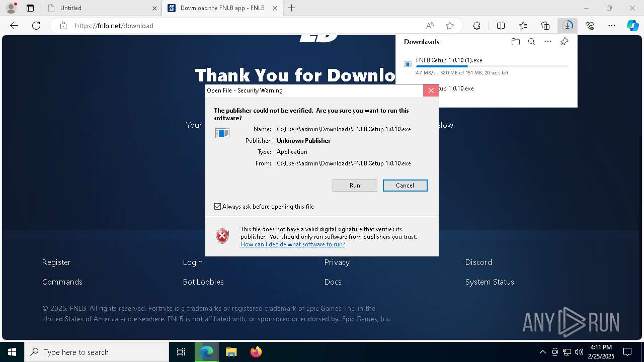Toggle Split screen icon
This screenshot has width=644, height=362.
click(x=501, y=26)
